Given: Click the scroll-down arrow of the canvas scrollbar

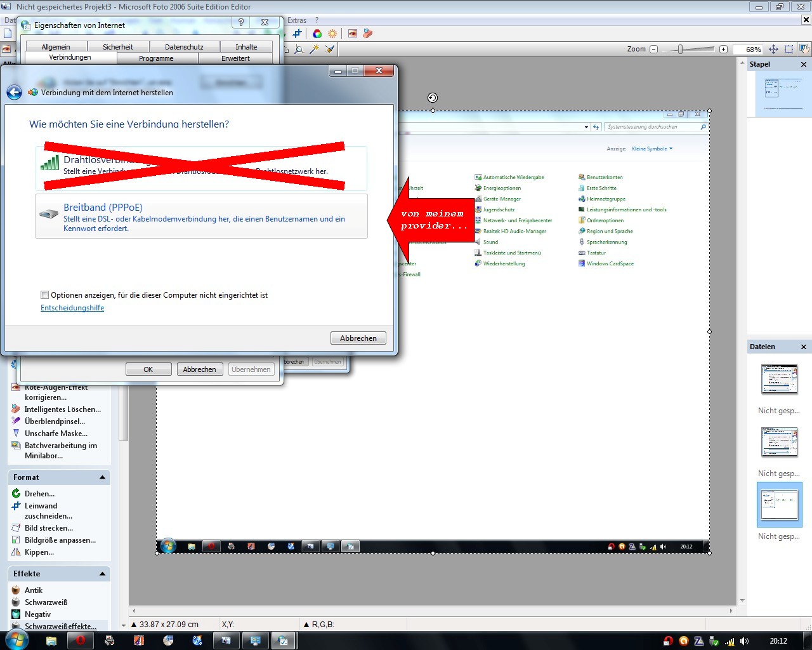Looking at the screenshot, I should pos(742,600).
